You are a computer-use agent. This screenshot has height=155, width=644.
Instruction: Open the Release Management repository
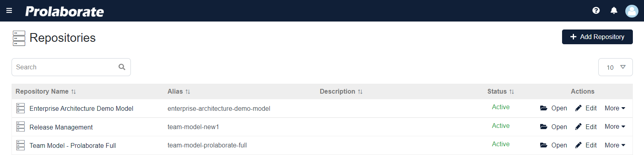(553, 127)
